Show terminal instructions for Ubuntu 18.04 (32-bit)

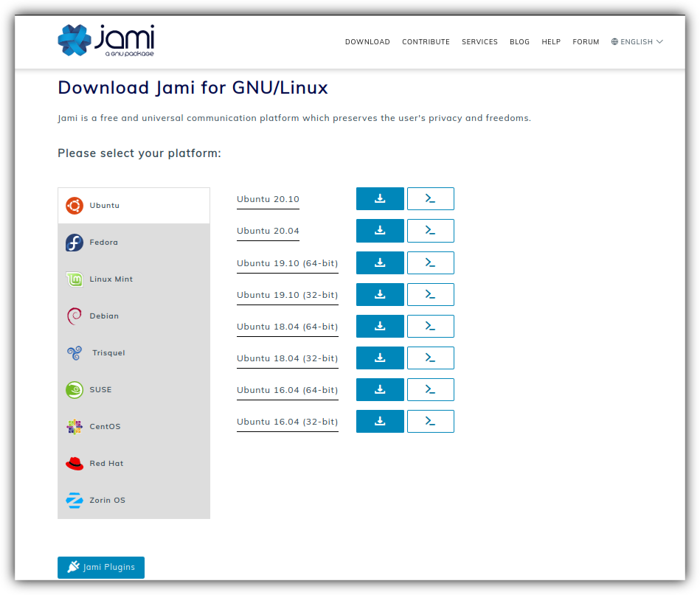tap(430, 358)
